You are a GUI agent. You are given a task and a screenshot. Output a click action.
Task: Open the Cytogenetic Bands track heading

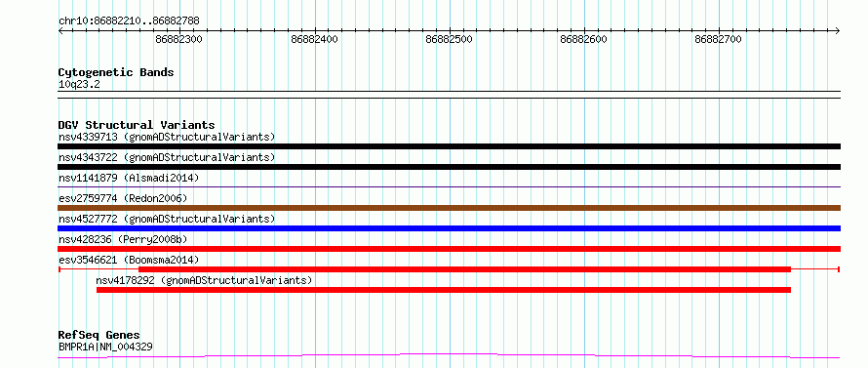point(116,72)
